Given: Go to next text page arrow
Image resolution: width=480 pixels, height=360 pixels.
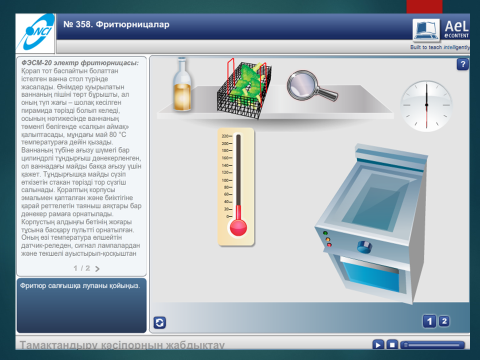Looking at the screenshot, I should [x=97, y=269].
